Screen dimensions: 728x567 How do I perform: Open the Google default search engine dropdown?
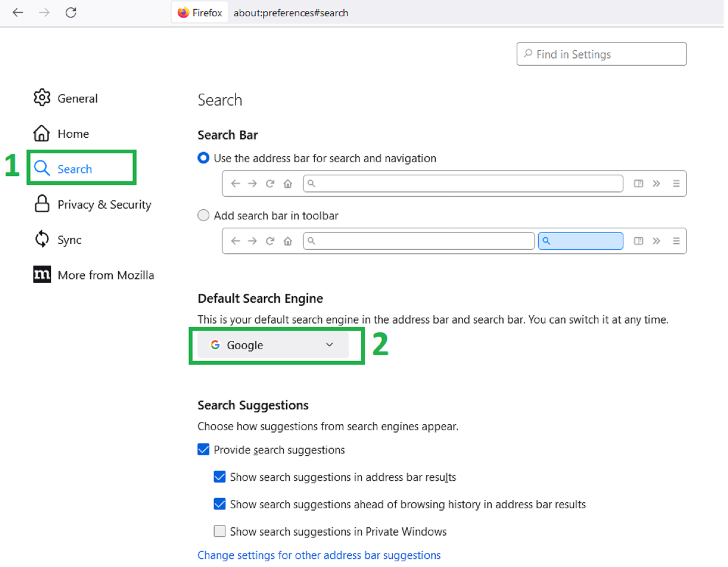(273, 345)
